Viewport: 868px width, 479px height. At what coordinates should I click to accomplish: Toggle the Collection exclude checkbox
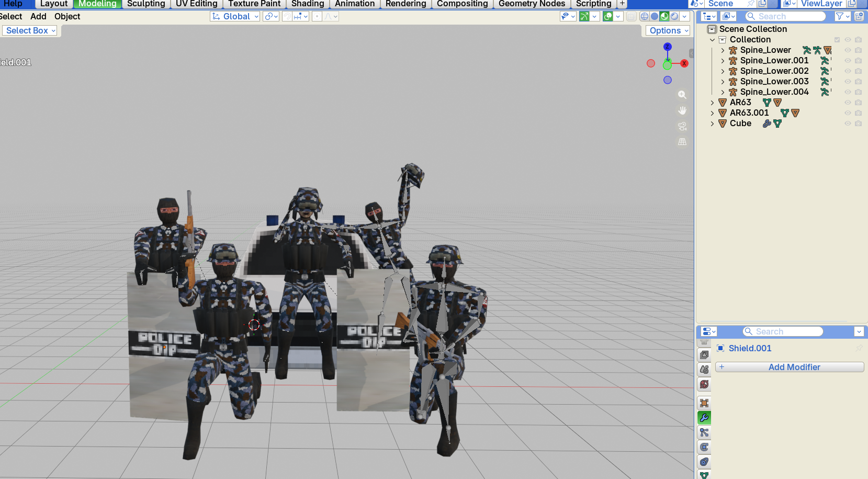coord(837,40)
